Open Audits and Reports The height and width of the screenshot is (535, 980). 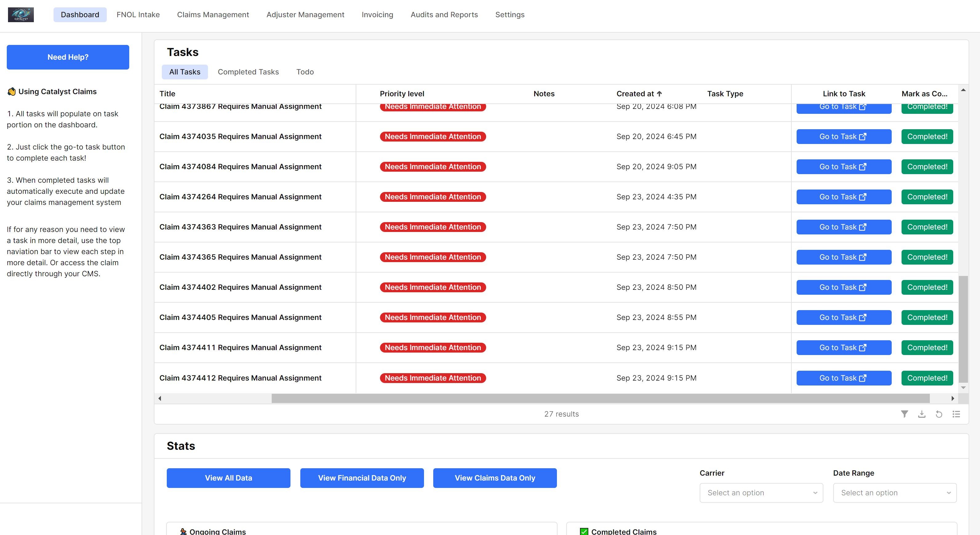coord(444,14)
